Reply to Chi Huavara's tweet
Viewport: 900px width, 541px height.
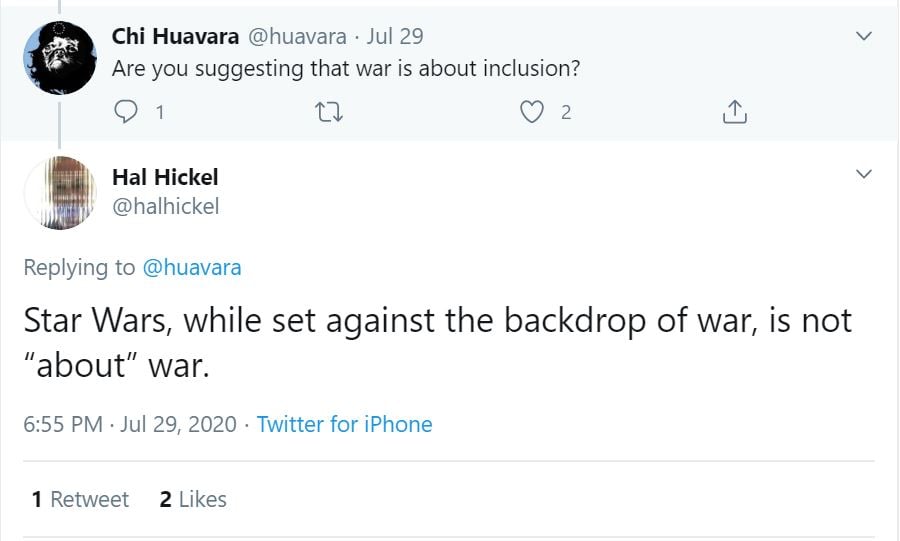tap(126, 113)
